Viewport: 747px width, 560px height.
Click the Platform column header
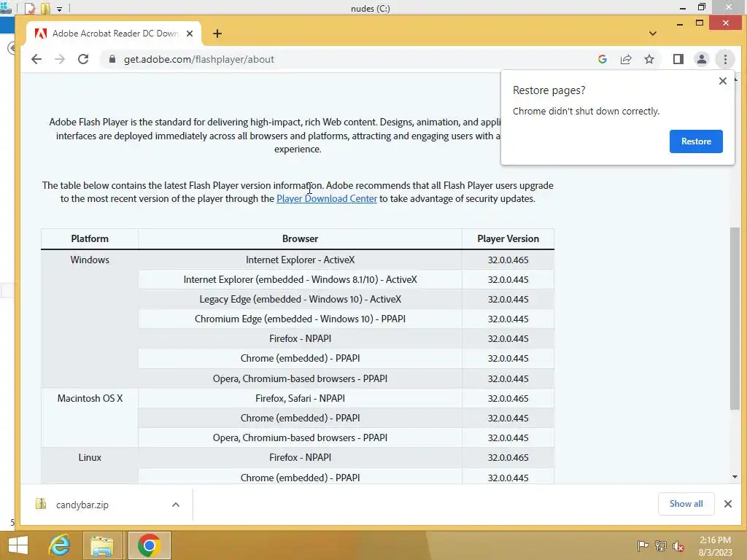coord(90,238)
